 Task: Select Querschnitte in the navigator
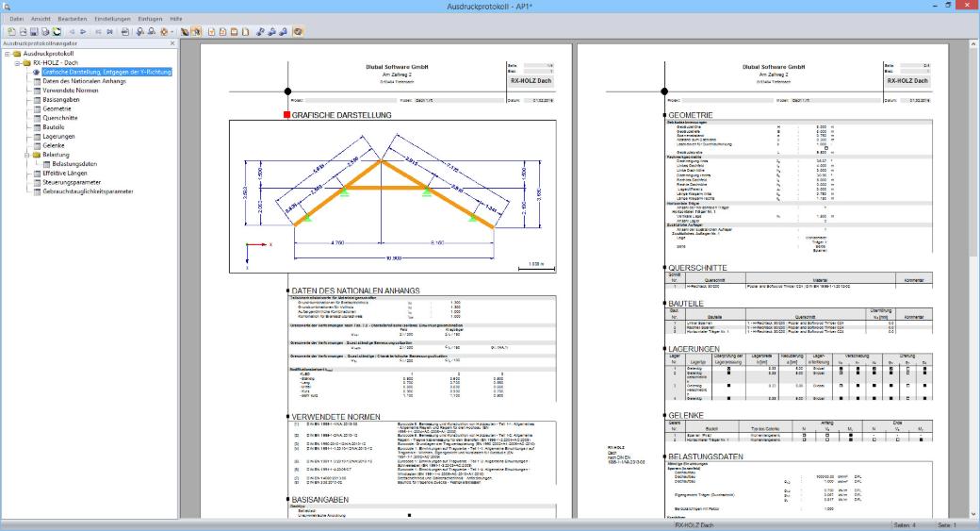coord(60,118)
